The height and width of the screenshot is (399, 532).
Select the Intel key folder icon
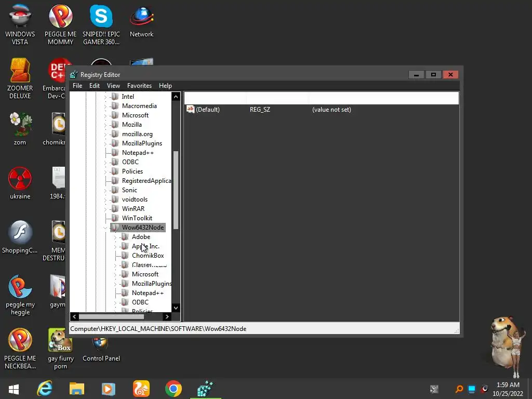(115, 96)
